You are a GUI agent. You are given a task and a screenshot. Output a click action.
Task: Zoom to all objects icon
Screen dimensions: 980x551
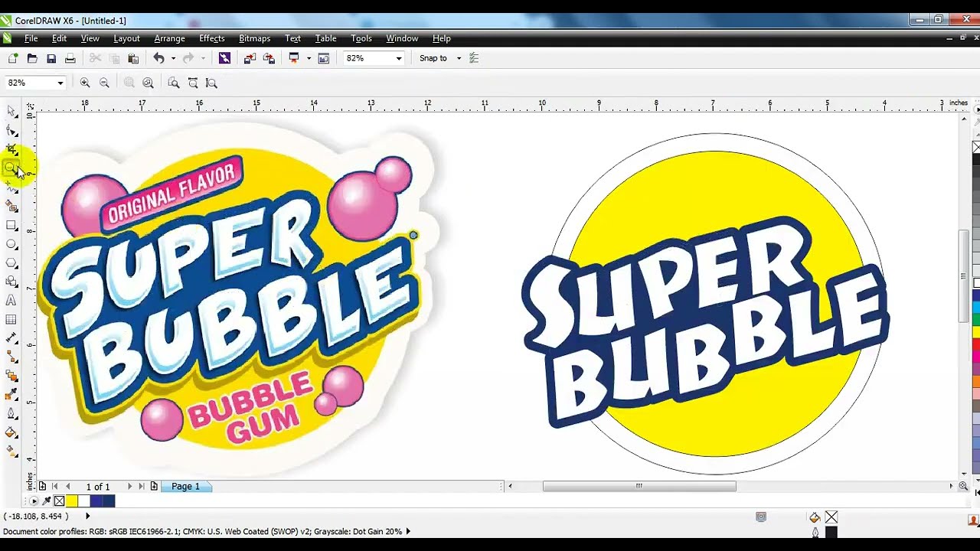148,83
